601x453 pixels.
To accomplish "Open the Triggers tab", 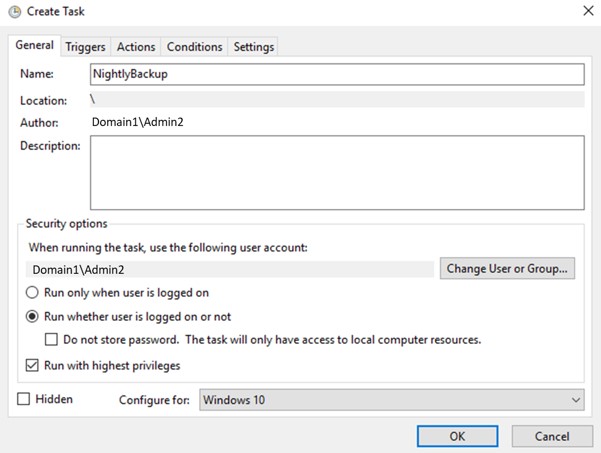I will click(85, 47).
